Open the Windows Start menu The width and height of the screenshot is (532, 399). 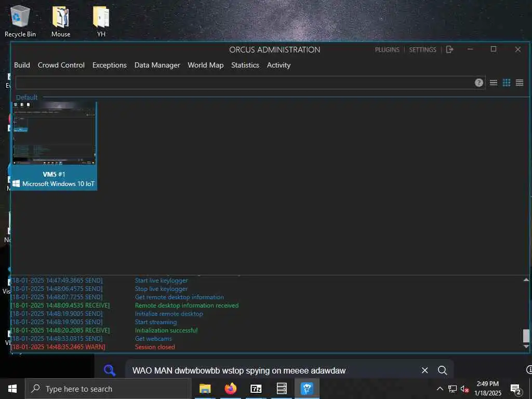click(12, 389)
